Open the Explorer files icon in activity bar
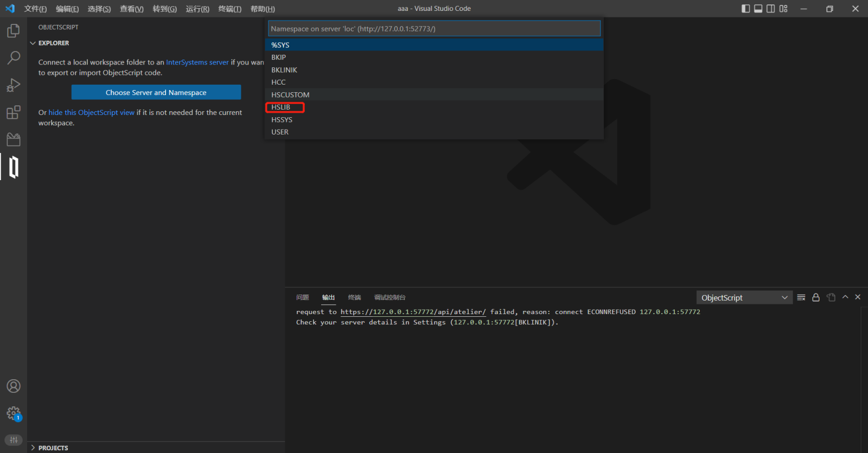This screenshot has width=868, height=453. (14, 31)
